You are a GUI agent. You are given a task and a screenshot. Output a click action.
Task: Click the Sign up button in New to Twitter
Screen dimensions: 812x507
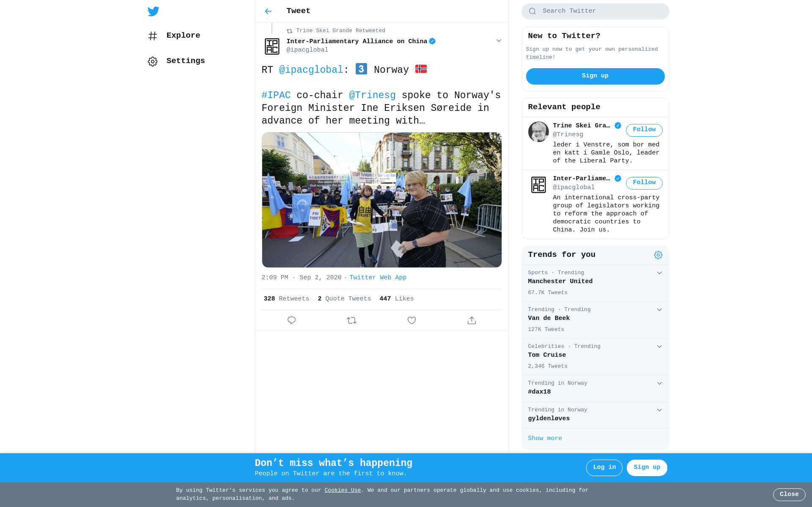click(595, 76)
